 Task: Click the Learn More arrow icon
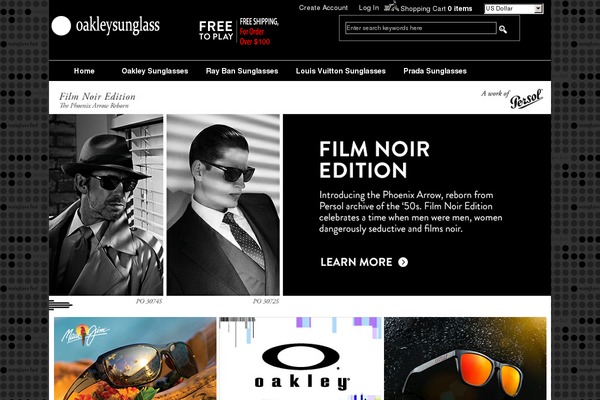[403, 262]
